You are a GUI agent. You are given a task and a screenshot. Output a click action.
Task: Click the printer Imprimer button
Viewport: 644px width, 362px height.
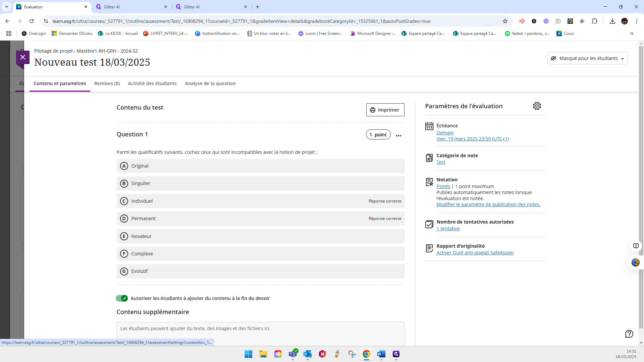[x=385, y=110]
